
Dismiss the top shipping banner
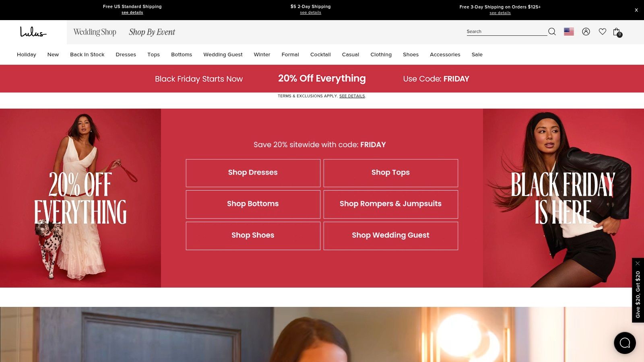(636, 10)
